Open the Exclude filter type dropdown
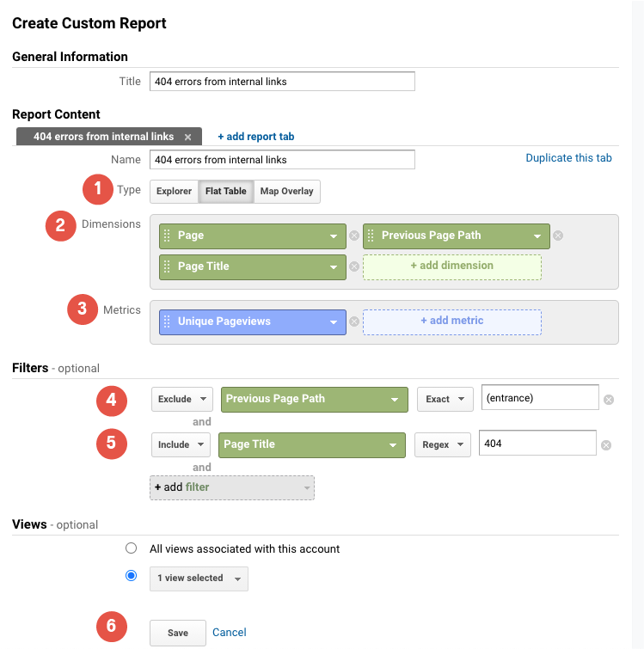 click(182, 399)
